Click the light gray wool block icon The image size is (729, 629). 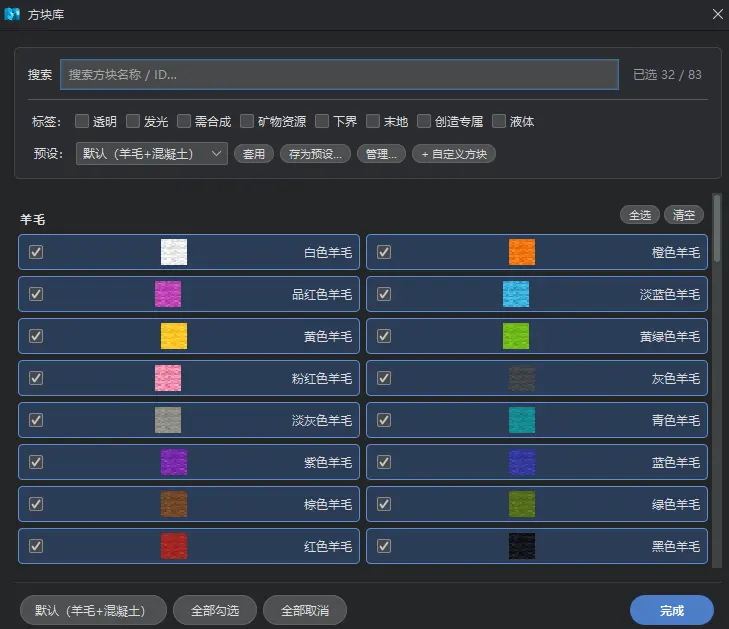pyautogui.click(x=168, y=420)
